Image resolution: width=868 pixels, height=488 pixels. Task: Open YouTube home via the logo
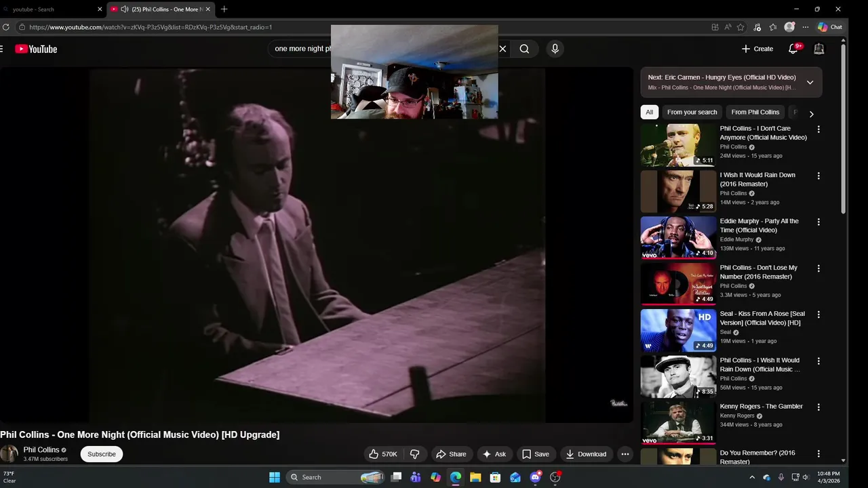(x=36, y=49)
